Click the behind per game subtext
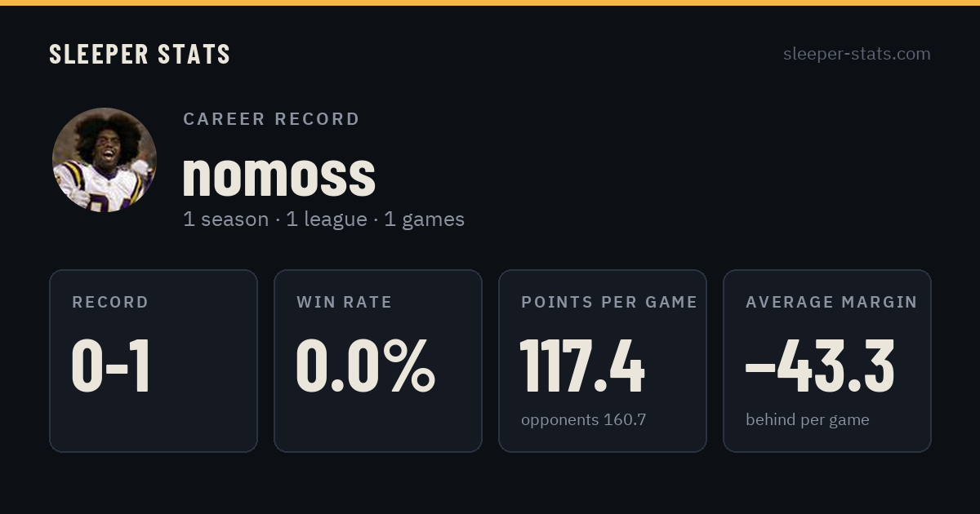 [x=808, y=420]
